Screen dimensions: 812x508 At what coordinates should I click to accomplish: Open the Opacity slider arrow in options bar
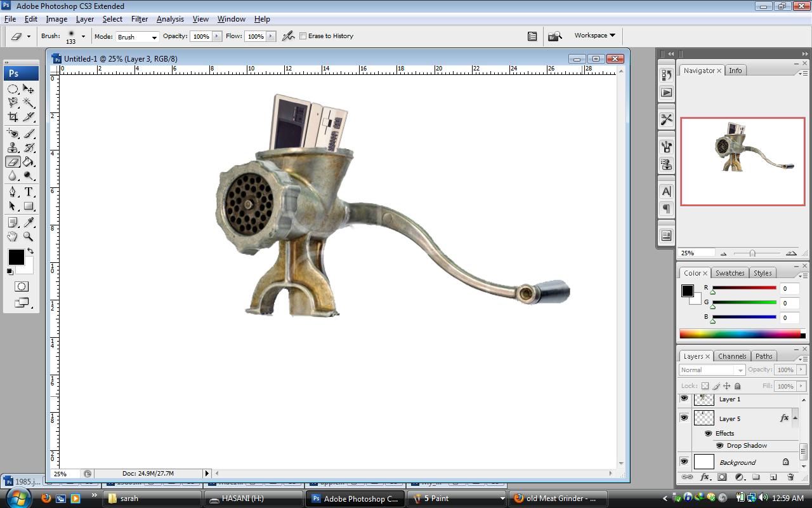pos(217,36)
